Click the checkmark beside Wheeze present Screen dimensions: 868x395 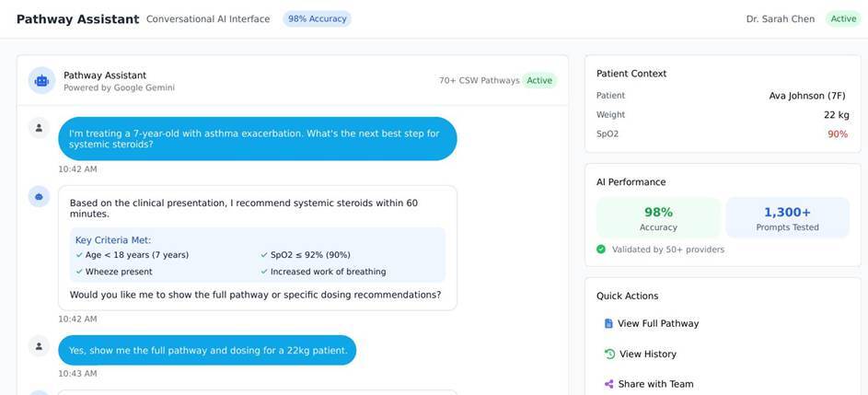point(79,272)
